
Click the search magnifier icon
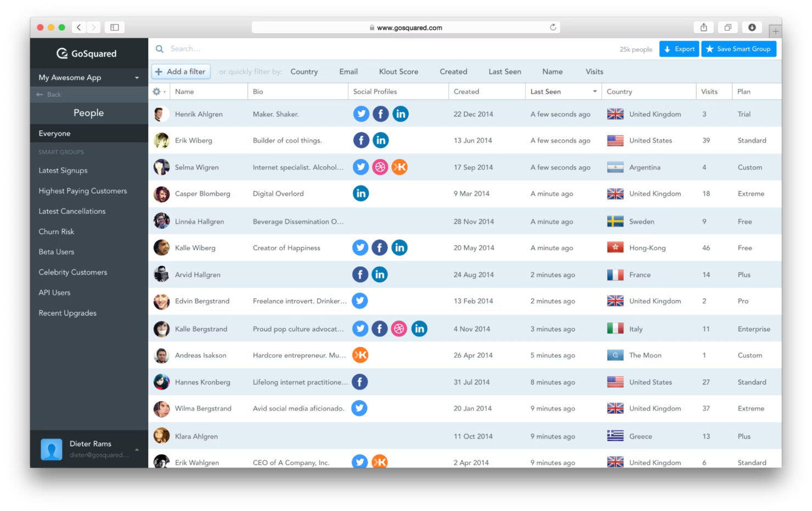coord(159,48)
